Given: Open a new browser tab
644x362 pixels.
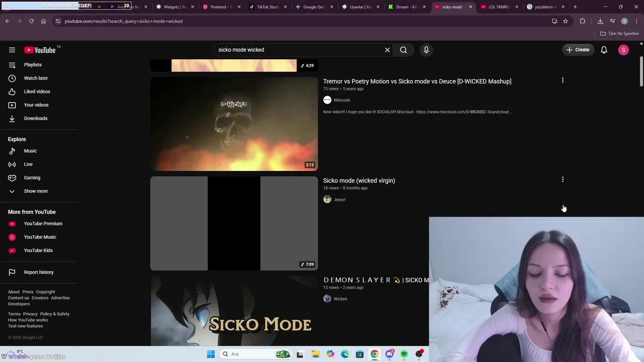Looking at the screenshot, I should pyautogui.click(x=575, y=7).
